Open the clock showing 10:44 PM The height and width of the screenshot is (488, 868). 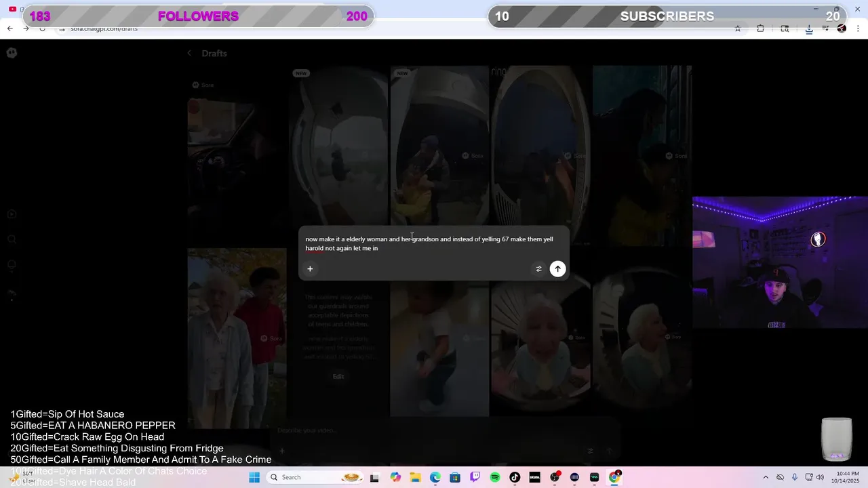click(847, 477)
